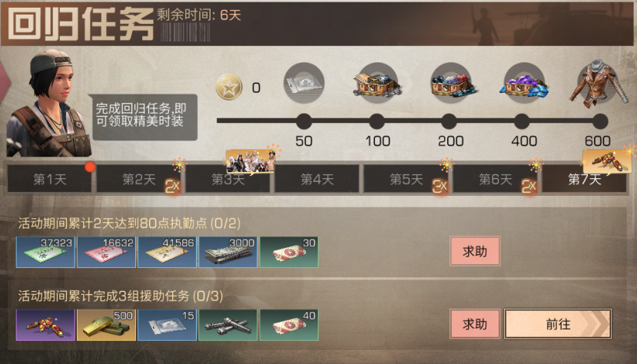This screenshot has width=637, height=364.
Task: Tap the purple crystal crate reward at 400
Action: (524, 83)
